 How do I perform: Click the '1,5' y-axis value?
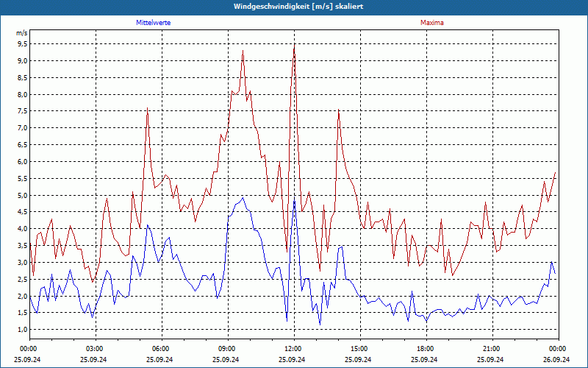[23, 312]
